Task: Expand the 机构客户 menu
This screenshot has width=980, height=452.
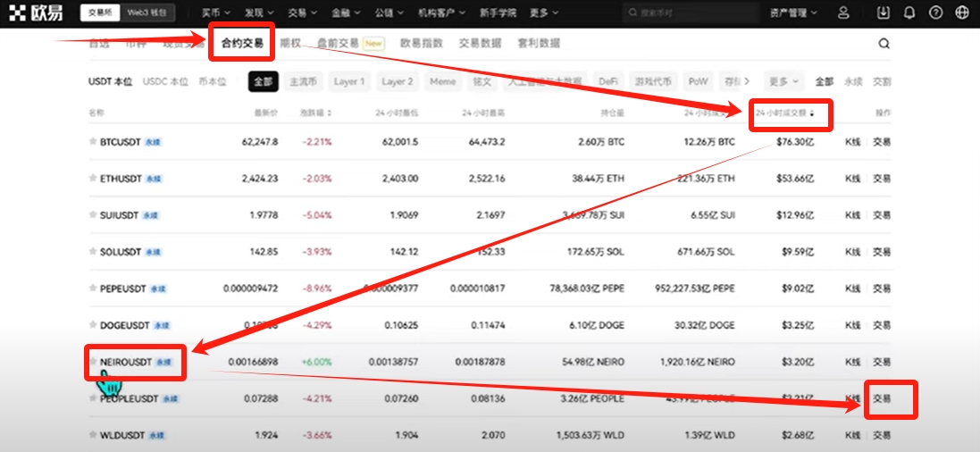Action: [440, 13]
